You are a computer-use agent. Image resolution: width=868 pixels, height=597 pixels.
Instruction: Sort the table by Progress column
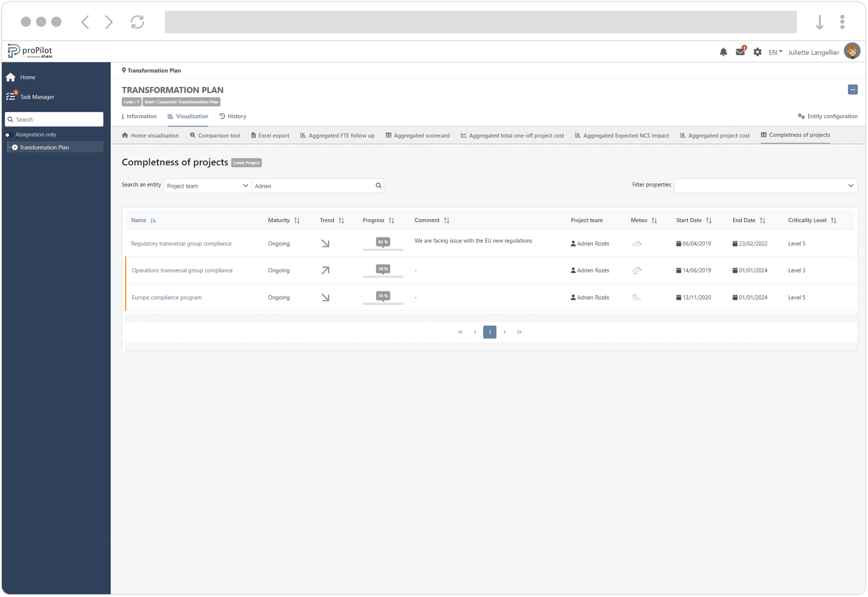click(391, 221)
